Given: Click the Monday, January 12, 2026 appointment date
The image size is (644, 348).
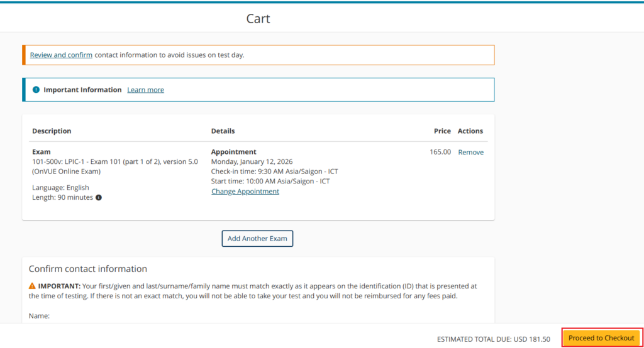Looking at the screenshot, I should (252, 161).
